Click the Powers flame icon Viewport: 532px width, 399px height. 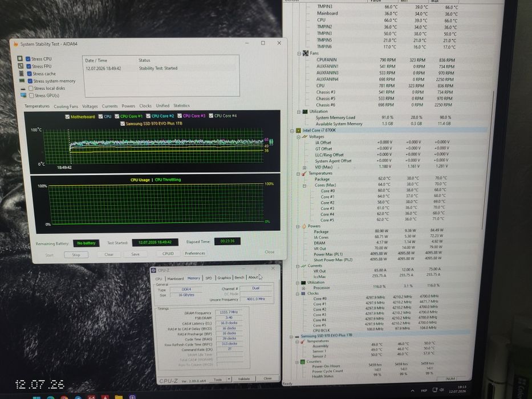(x=304, y=226)
